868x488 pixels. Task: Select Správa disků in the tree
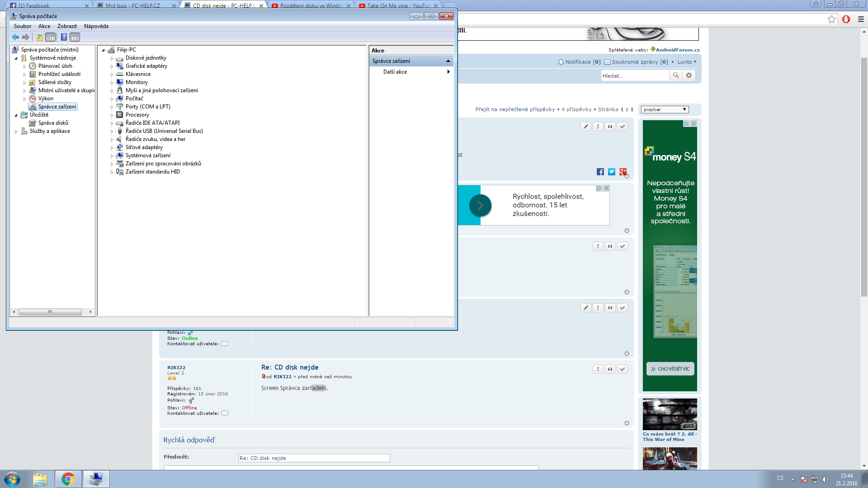pos(53,123)
